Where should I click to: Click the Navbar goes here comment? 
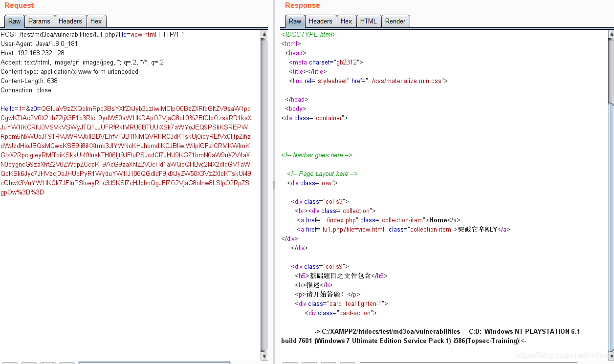317,155
